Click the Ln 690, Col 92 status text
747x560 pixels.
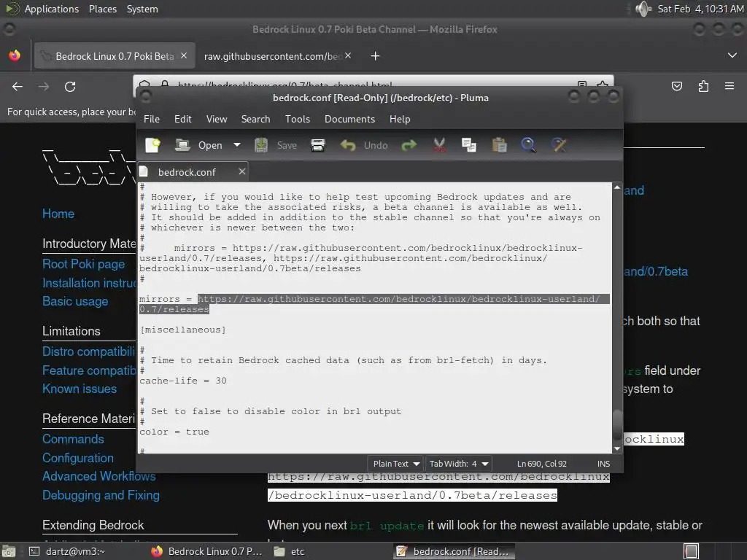tap(542, 464)
